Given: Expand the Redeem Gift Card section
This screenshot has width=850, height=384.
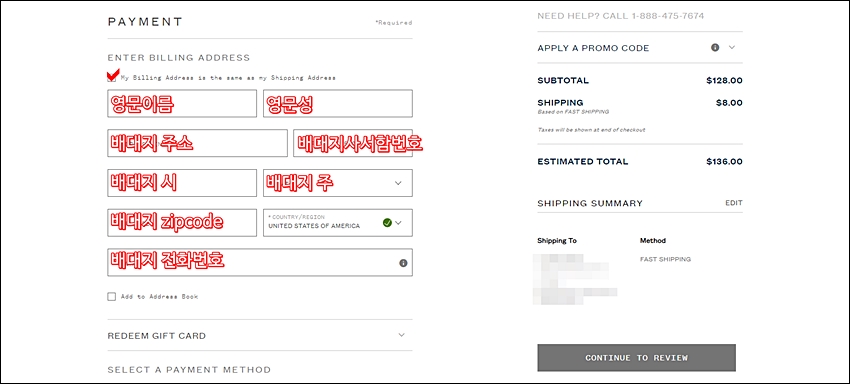Looking at the screenshot, I should (x=401, y=335).
